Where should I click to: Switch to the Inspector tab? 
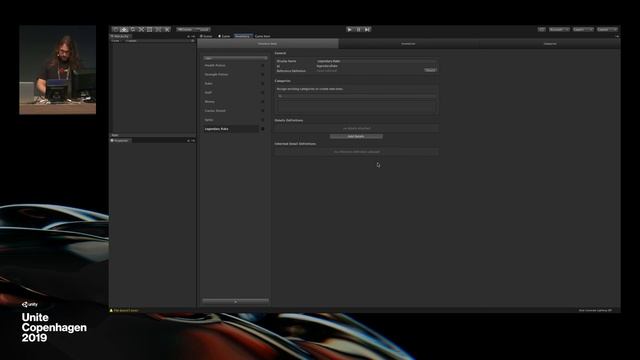(120, 140)
